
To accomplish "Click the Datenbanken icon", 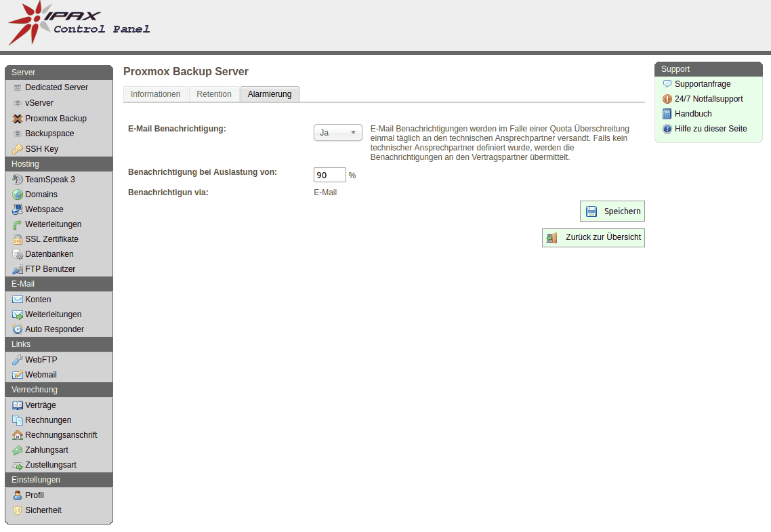I will pyautogui.click(x=18, y=254).
